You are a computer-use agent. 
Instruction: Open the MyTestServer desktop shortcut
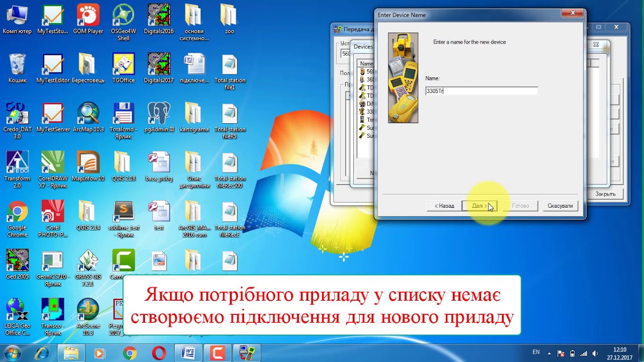pyautogui.click(x=53, y=118)
